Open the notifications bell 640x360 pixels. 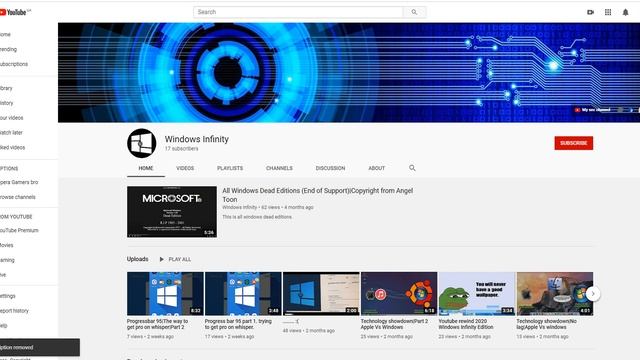(x=625, y=12)
